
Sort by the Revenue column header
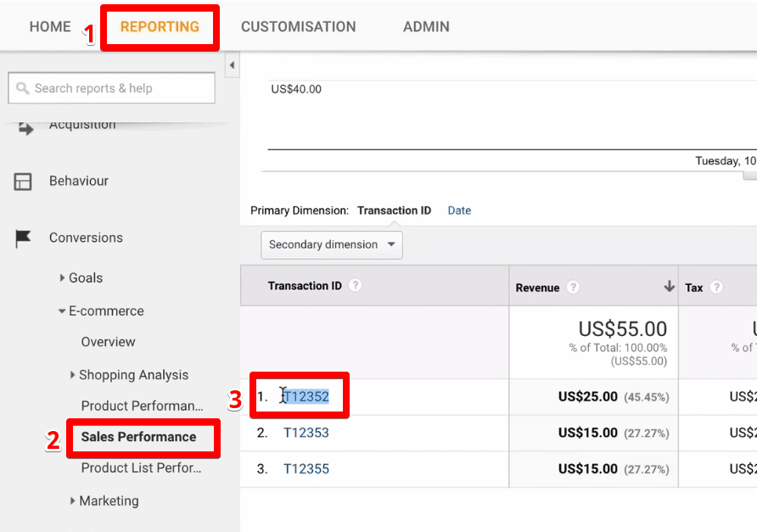(x=537, y=288)
